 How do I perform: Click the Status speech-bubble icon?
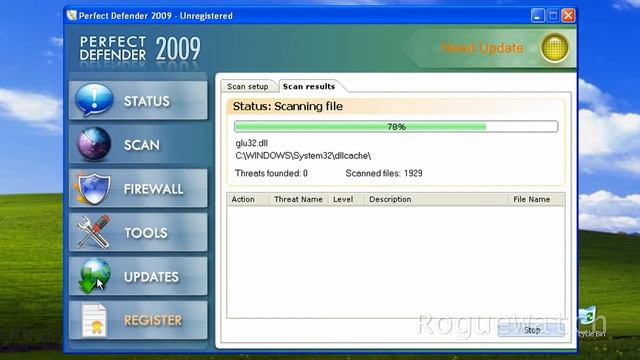[x=94, y=100]
